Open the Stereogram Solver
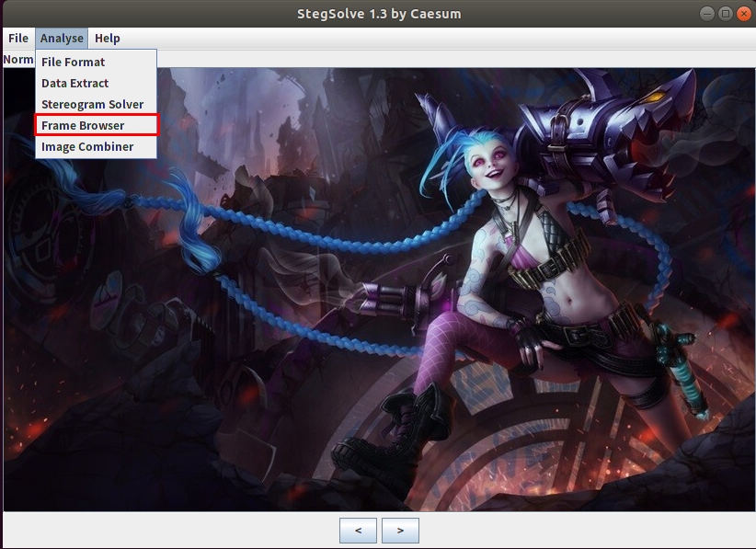Screen dimensions: 756x549 click(x=96, y=104)
